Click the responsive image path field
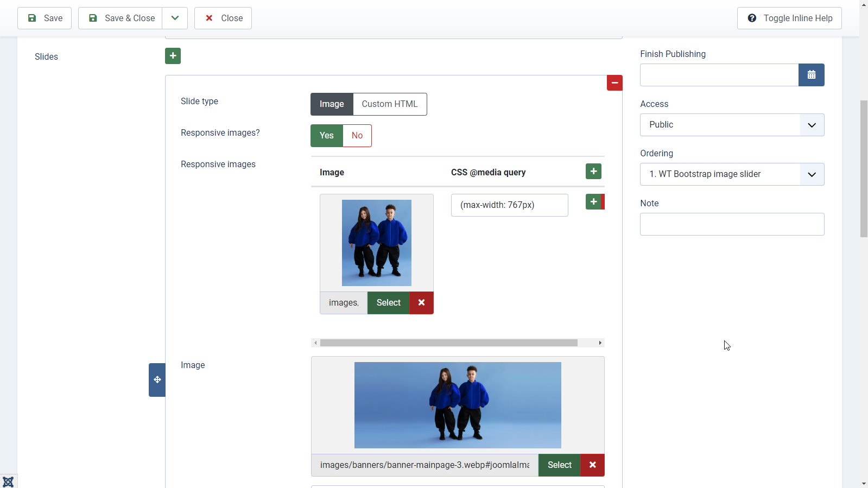Screen dimensions: 868x488 [x=344, y=303]
